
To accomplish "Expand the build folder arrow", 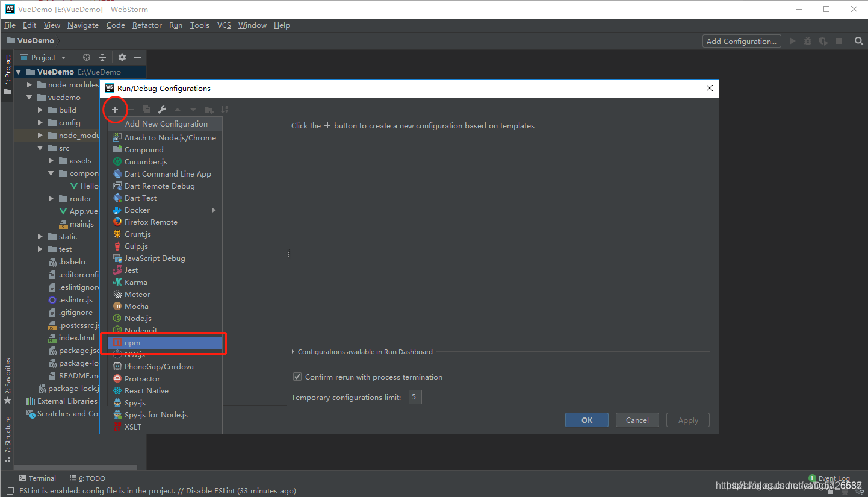I will [40, 110].
